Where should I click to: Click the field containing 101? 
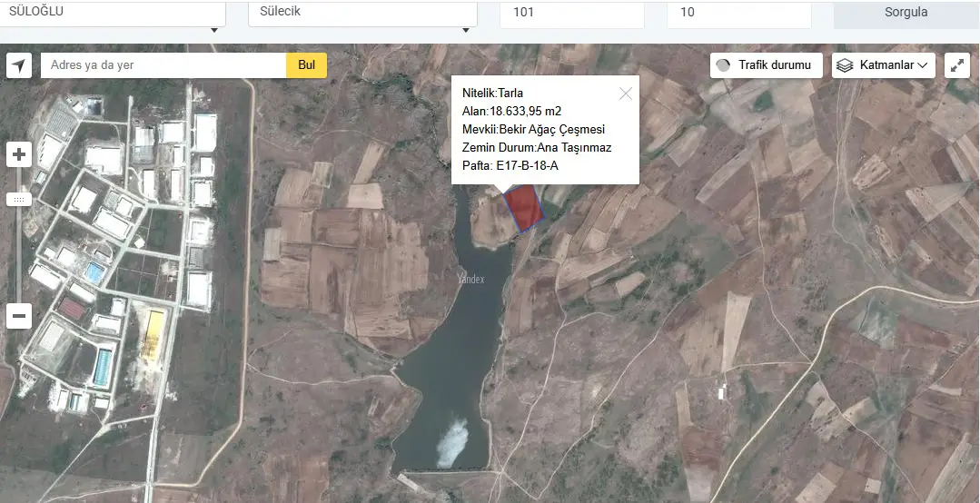(572, 14)
